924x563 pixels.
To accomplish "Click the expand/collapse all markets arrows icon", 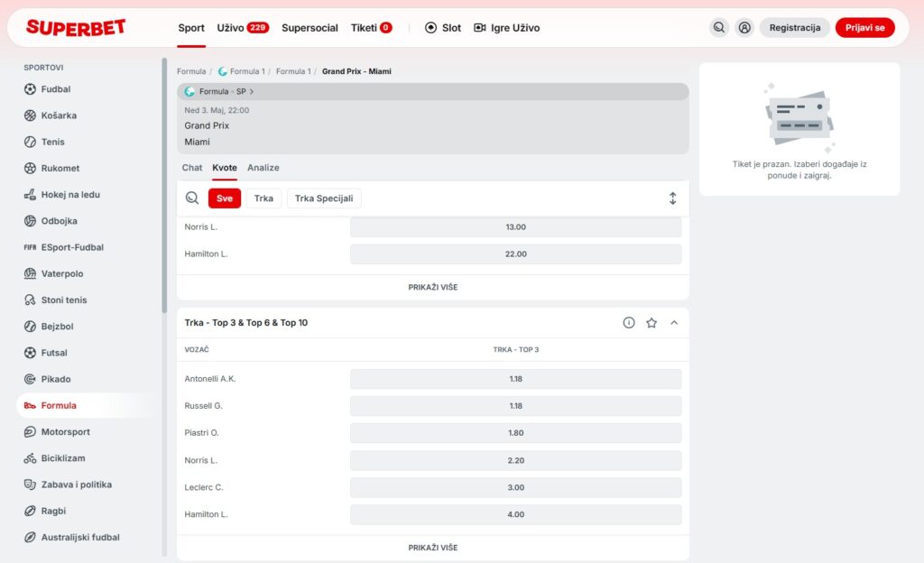I will [672, 198].
